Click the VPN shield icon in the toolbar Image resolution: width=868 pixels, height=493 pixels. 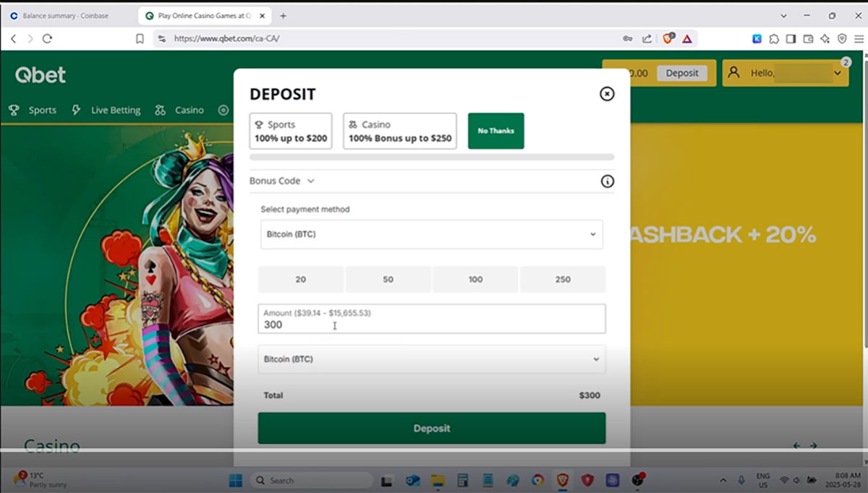coord(842,39)
